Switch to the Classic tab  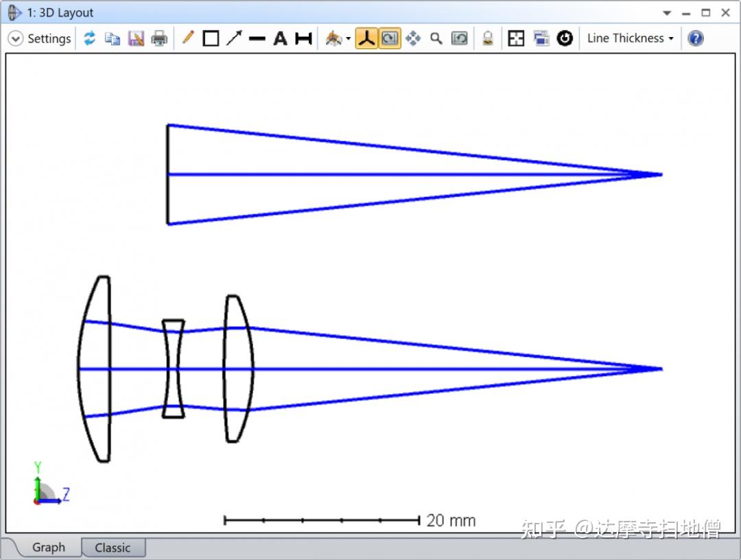(113, 547)
